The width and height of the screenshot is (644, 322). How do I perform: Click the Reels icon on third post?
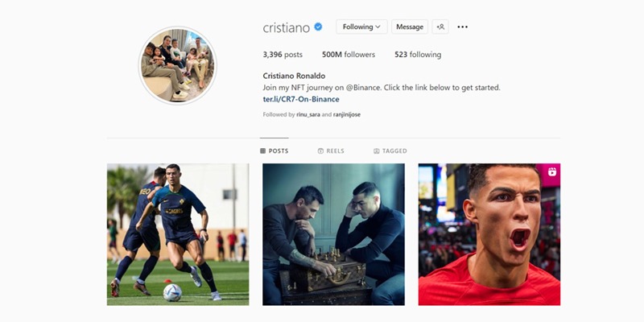[x=552, y=171]
